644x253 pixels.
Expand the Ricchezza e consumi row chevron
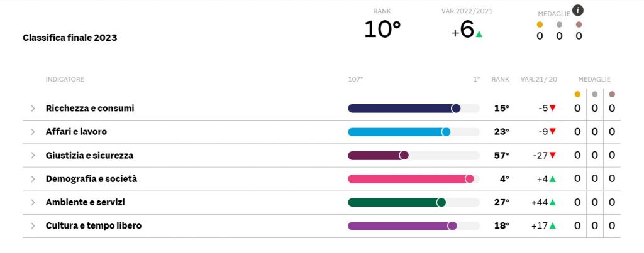tap(33, 109)
